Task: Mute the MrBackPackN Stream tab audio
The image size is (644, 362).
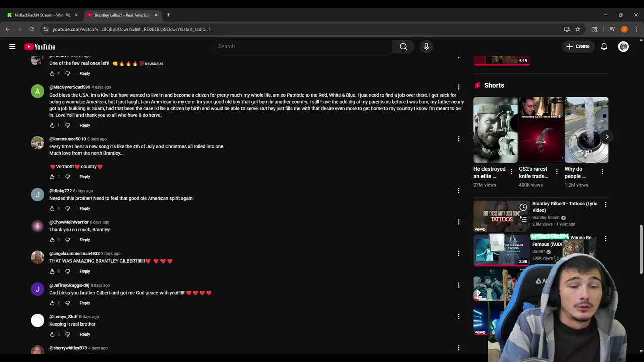Action: tap(68, 15)
